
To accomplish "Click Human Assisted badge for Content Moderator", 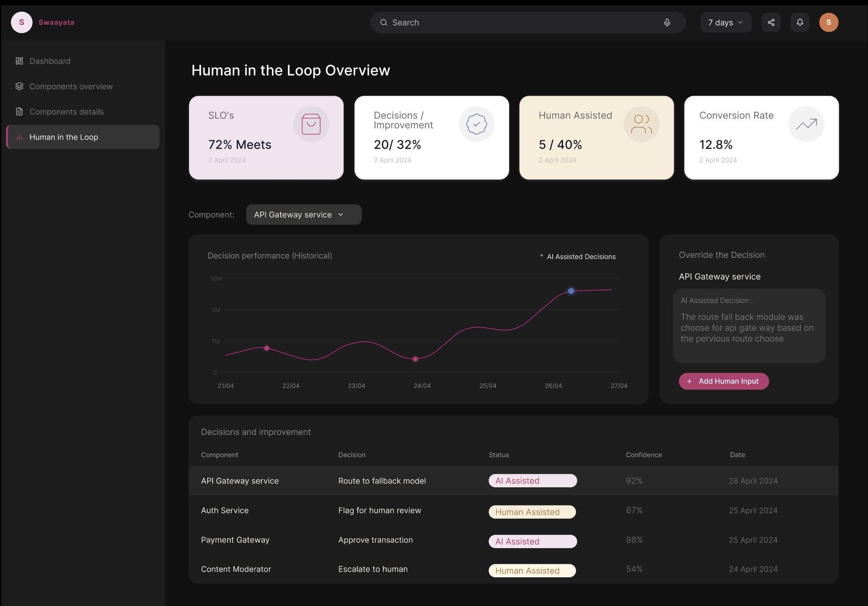I will tap(532, 571).
